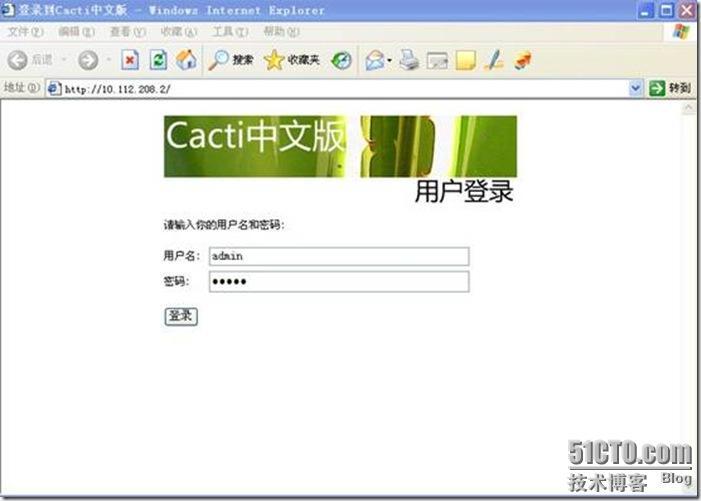
Task: Click the scrollbar up arrow on the page
Action: 688,108
